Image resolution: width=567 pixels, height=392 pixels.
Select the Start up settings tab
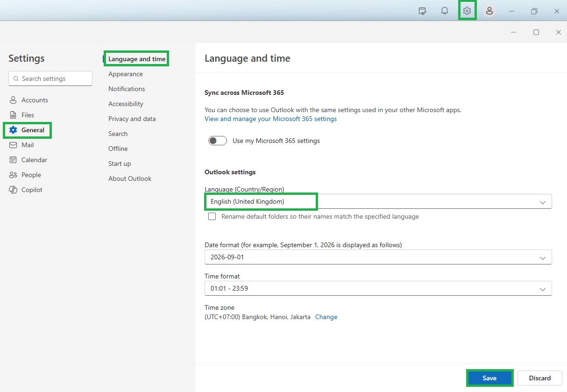point(120,164)
